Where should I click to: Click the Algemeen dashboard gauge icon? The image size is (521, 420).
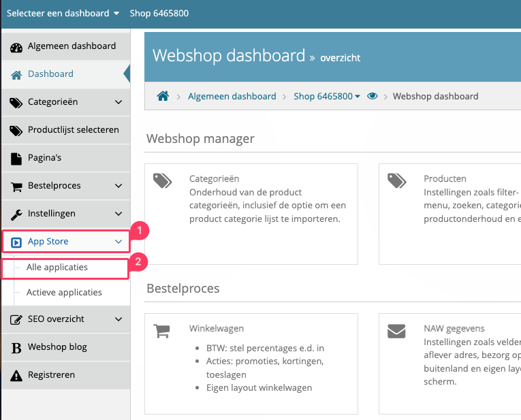pos(16,47)
